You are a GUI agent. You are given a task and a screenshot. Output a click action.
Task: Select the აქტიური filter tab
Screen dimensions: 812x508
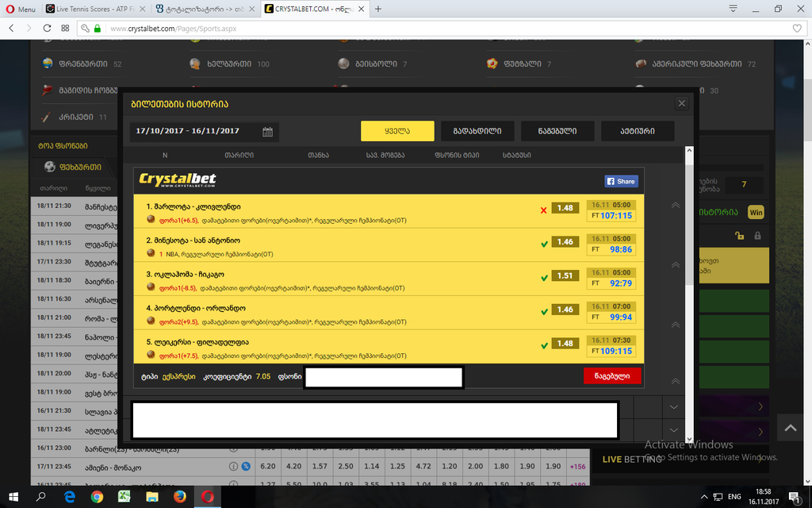(x=638, y=131)
